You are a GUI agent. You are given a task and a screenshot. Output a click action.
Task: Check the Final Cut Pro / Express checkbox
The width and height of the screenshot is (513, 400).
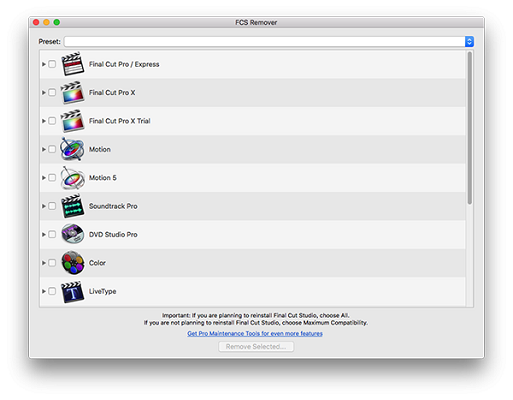click(x=52, y=64)
